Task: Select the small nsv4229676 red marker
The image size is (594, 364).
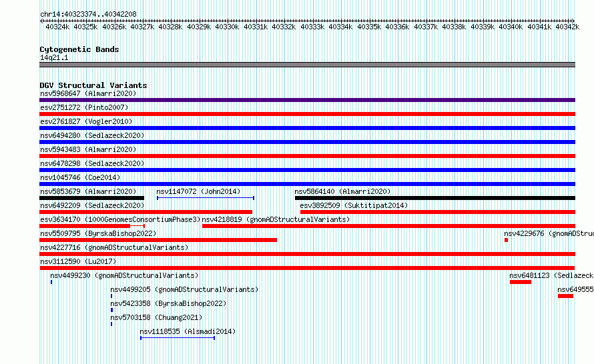Action: tap(506, 240)
